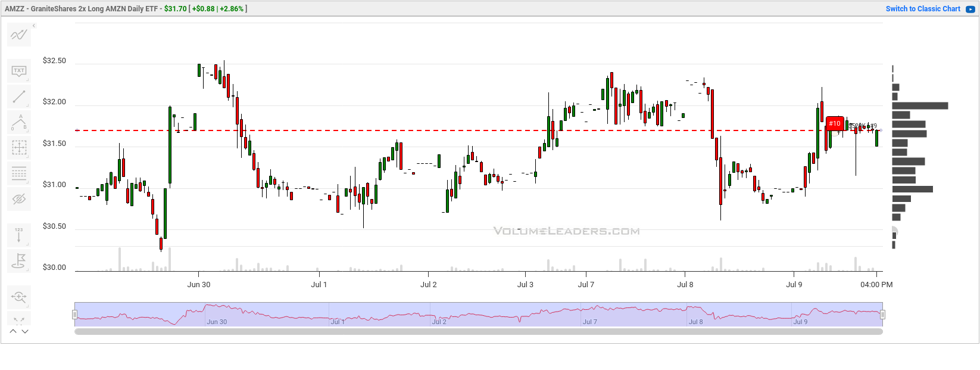The width and height of the screenshot is (980, 370).
Task: Click the toolbar scroll-up caret
Action: click(13, 331)
